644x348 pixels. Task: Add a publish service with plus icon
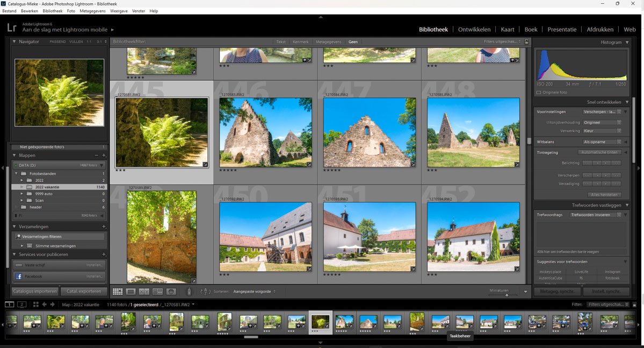[x=104, y=254]
